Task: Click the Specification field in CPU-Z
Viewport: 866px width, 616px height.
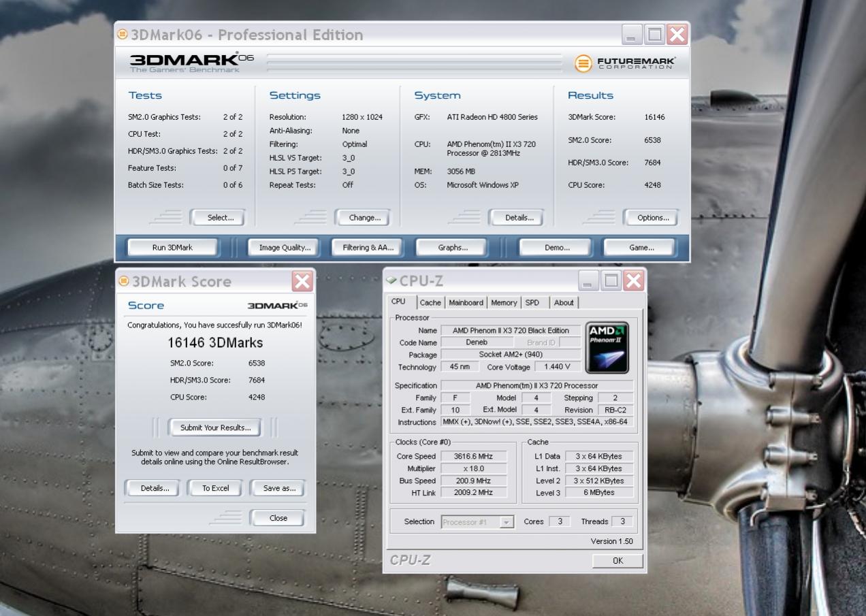Action: point(537,385)
